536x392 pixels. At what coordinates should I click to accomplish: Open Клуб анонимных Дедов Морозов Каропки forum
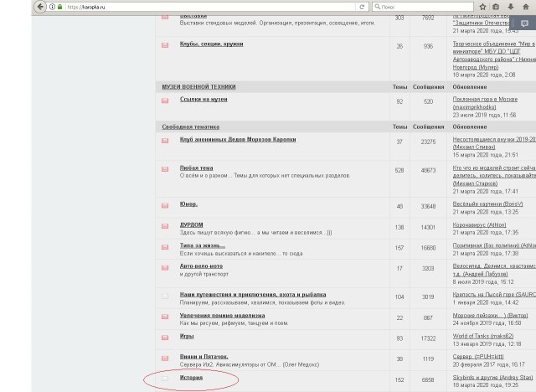(240, 139)
